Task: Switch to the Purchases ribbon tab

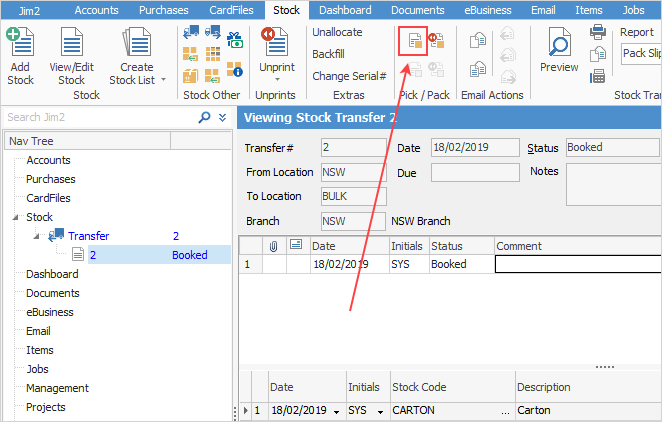Action: [164, 10]
